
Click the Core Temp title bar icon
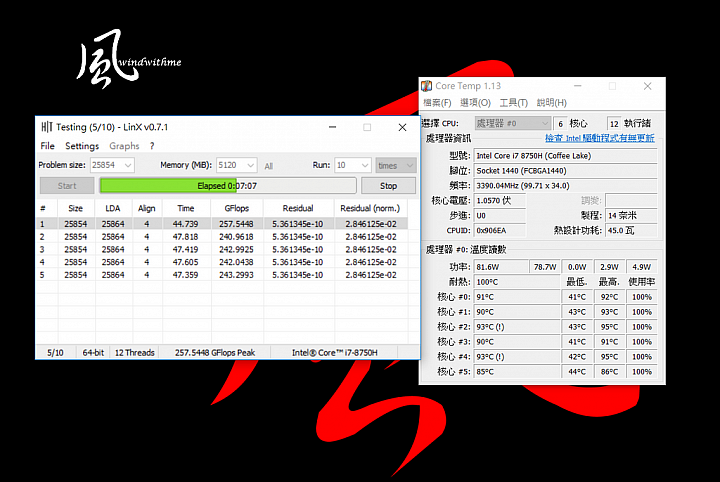click(427, 86)
